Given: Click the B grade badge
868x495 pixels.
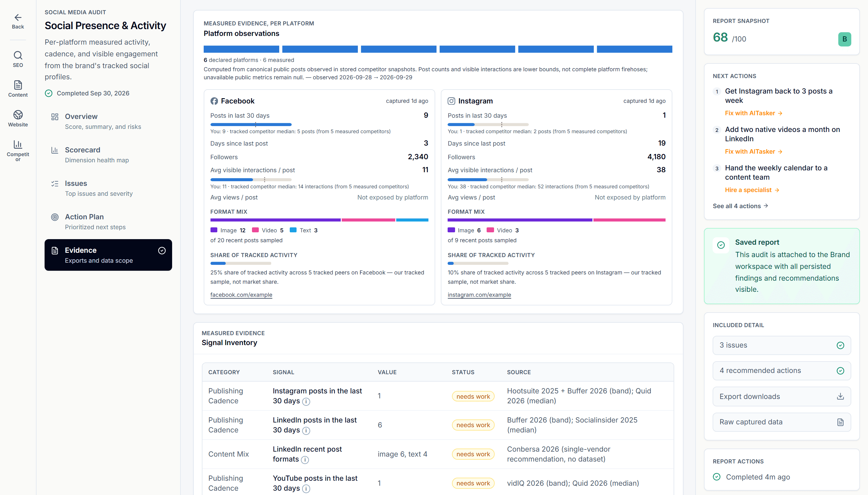Looking at the screenshot, I should click(844, 39).
